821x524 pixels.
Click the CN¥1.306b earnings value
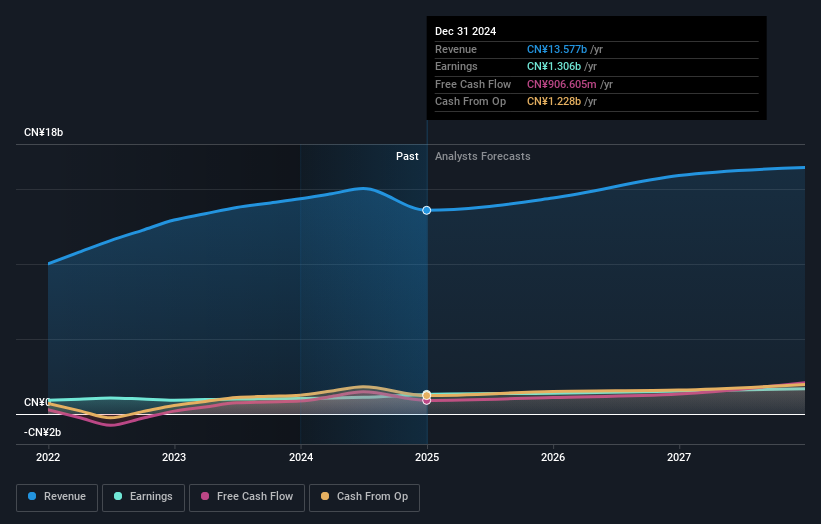point(554,66)
